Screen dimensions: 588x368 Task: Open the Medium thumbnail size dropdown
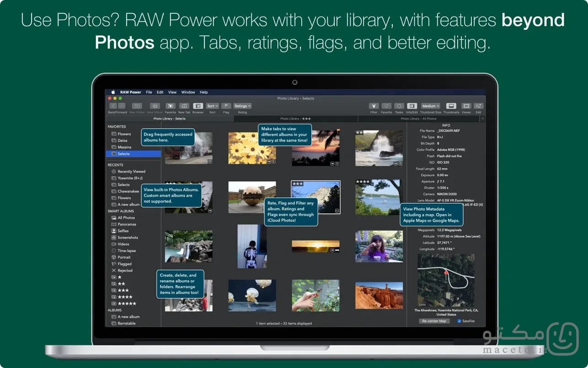431,106
